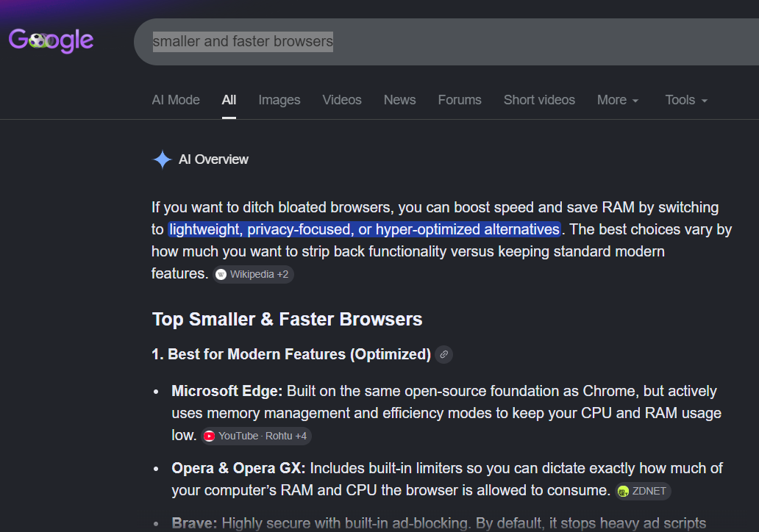This screenshot has width=759, height=532.
Task: Click highlighted lightweight, privacy-focused alternatives text
Action: [x=365, y=229]
